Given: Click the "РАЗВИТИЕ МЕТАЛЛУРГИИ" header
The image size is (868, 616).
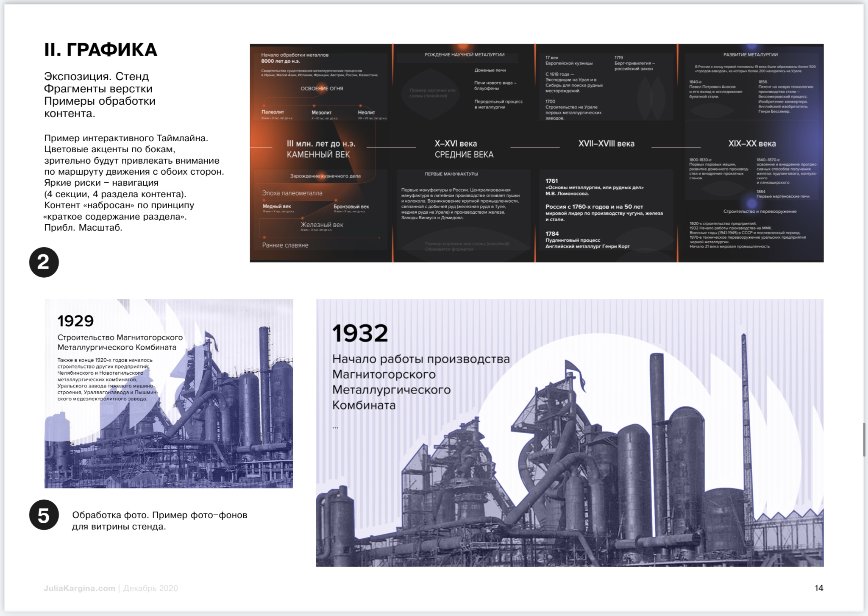Looking at the screenshot, I should 751,55.
